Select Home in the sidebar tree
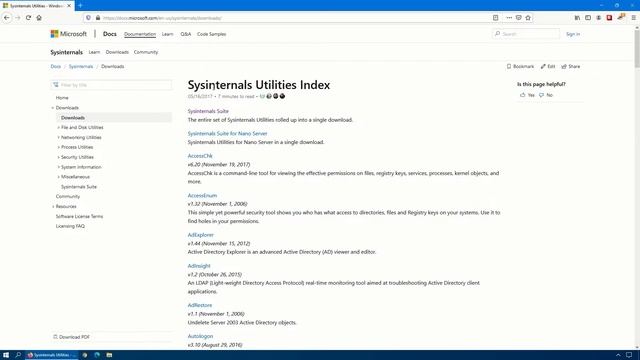The image size is (640, 360). (62, 98)
